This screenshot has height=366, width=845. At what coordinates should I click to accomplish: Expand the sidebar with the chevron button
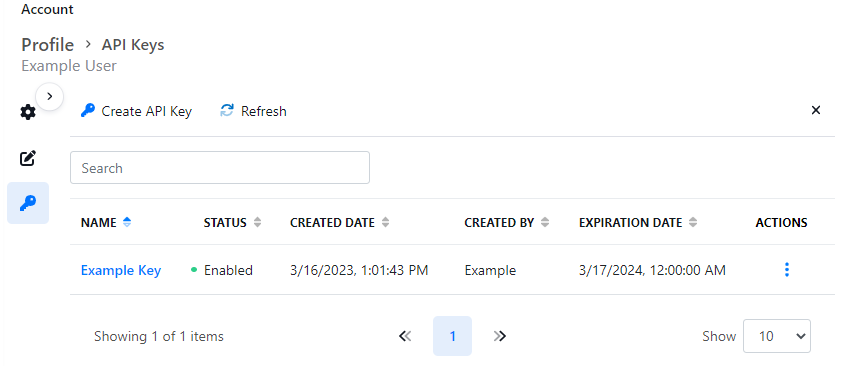(50, 96)
